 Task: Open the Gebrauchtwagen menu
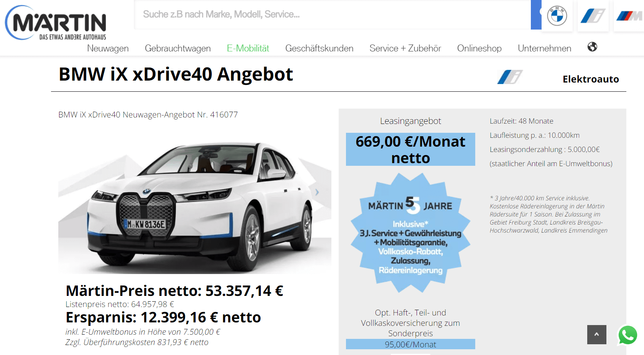pos(178,48)
